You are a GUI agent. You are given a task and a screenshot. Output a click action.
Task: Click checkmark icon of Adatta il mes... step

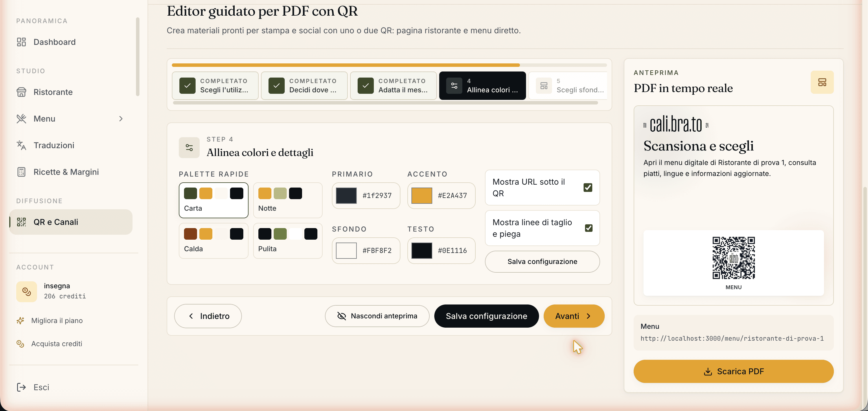[x=365, y=86]
